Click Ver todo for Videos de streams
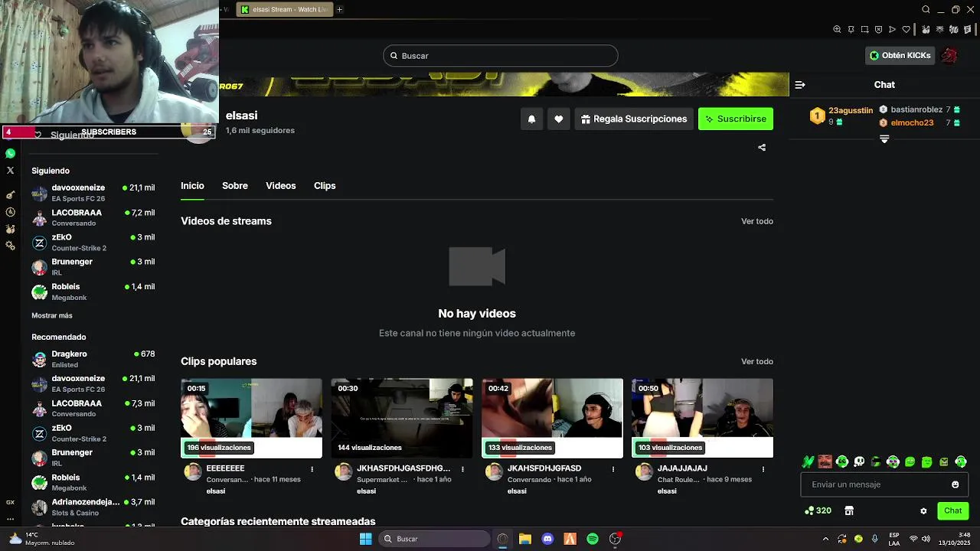Screen dimensions: 980x551 (x=757, y=221)
